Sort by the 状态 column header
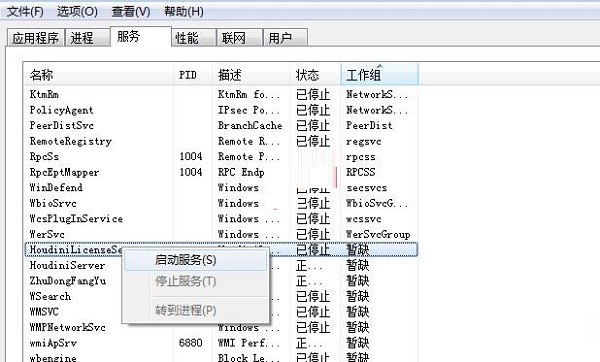Image resolution: width=600 pixels, height=362 pixels. click(315, 75)
